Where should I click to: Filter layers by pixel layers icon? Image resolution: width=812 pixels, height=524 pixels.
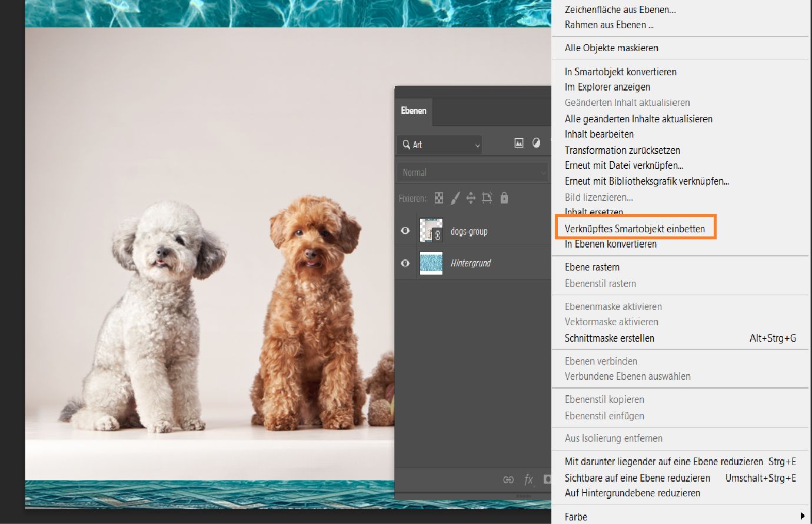[519, 143]
